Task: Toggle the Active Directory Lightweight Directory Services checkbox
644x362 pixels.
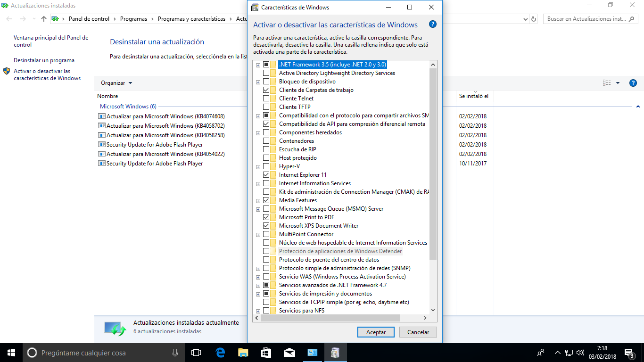Action: (x=266, y=73)
